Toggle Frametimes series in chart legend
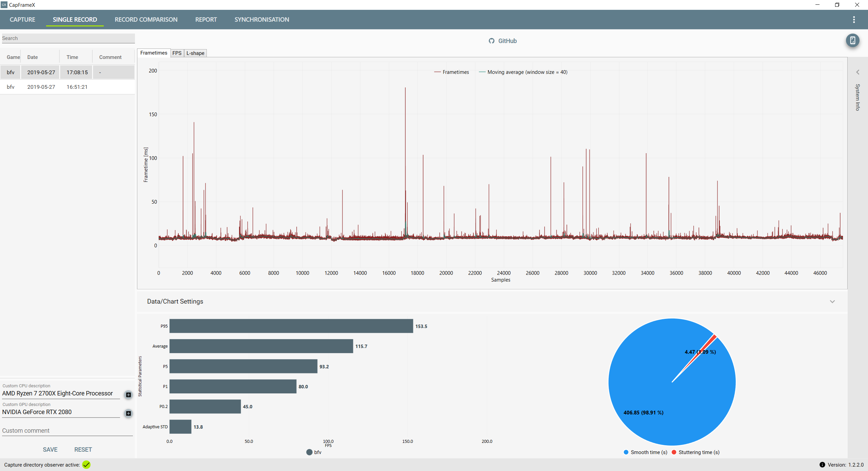868x471 pixels. [x=452, y=72]
